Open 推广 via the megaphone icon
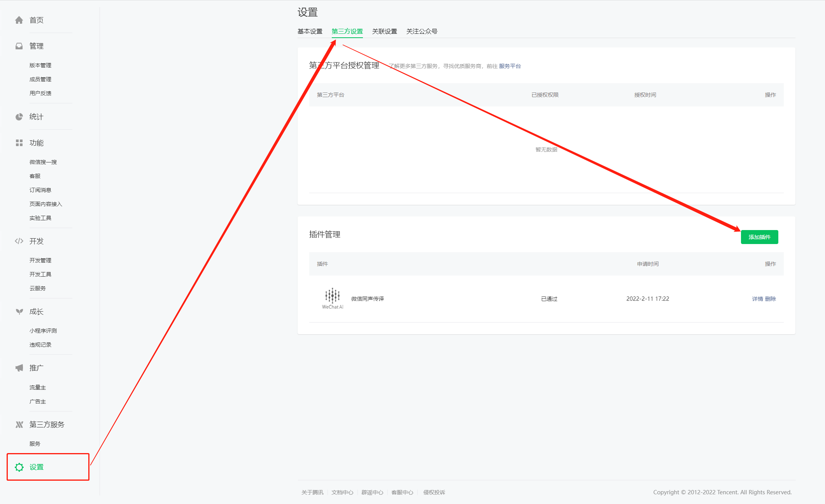 [x=19, y=368]
